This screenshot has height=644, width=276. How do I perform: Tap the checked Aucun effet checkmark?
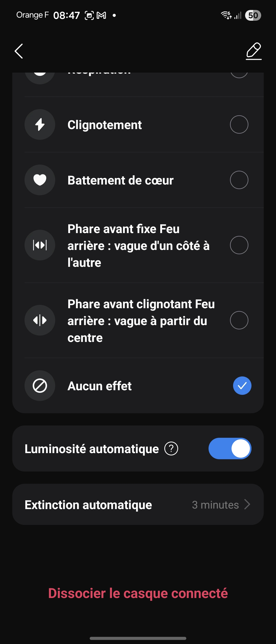pyautogui.click(x=242, y=386)
